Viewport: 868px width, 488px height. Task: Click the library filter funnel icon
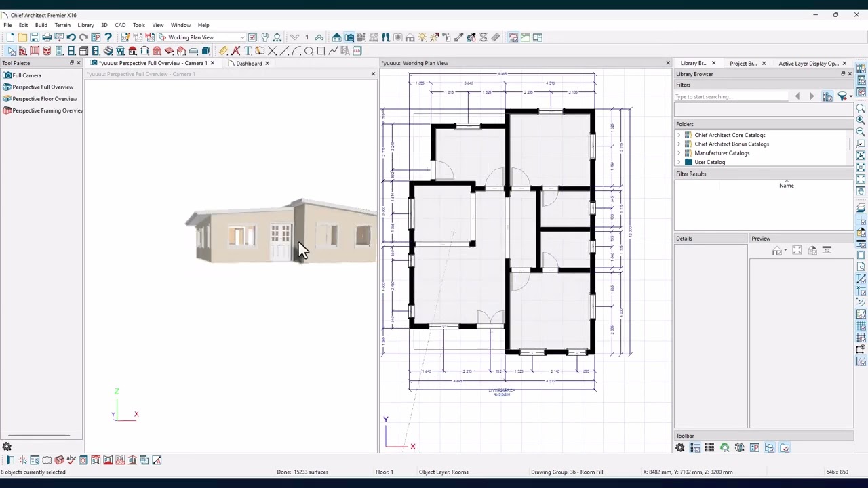(x=842, y=96)
